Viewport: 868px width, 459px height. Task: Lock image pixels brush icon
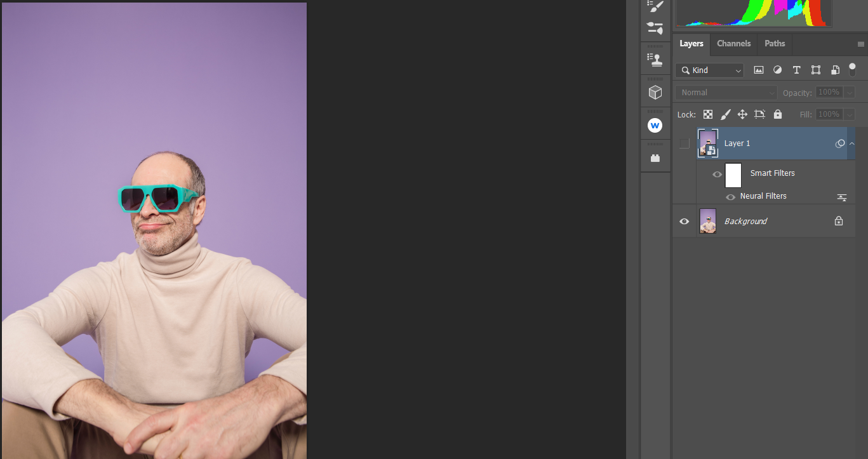tap(725, 114)
